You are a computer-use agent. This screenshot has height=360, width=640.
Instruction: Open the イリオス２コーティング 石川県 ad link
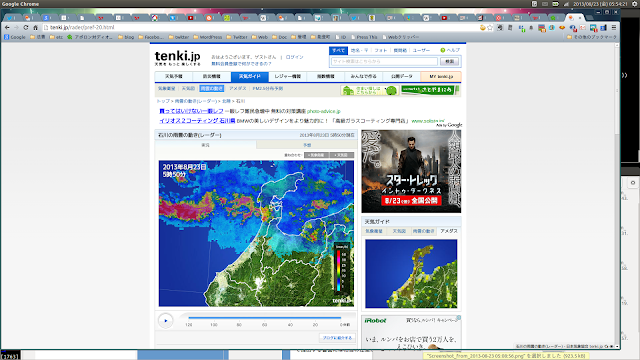pyautogui.click(x=197, y=121)
